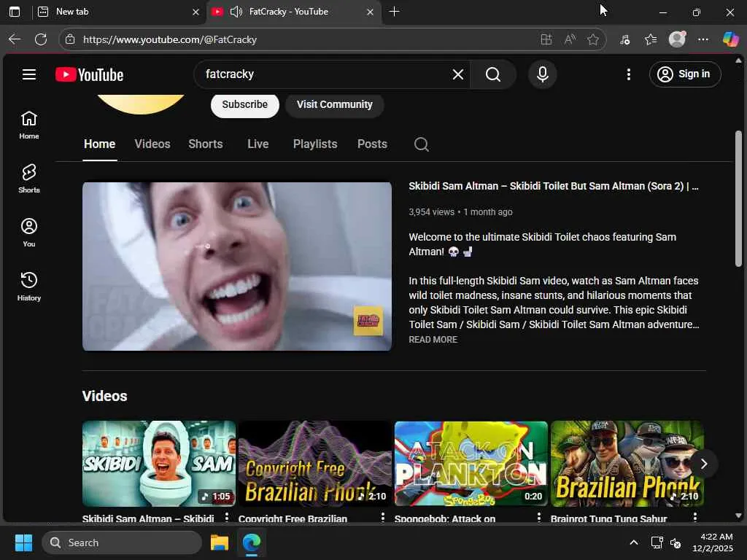View site information lock icon

point(70,39)
